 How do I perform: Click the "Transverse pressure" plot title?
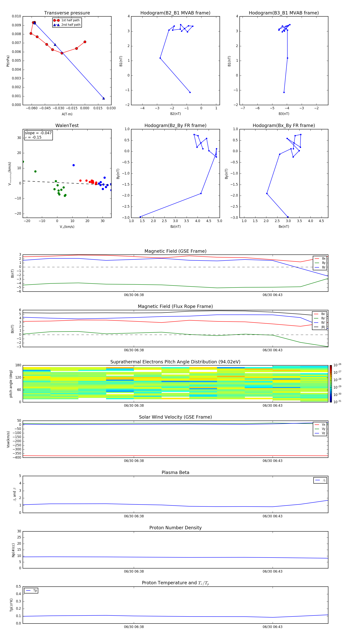(67, 13)
